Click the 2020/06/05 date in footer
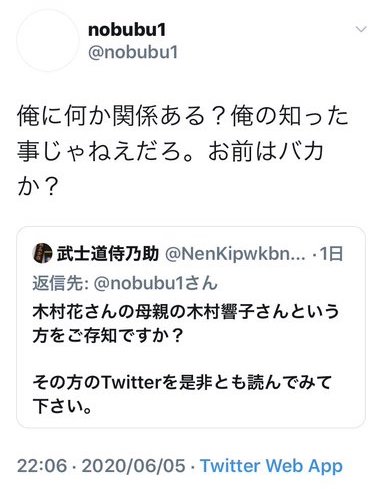Image resolution: width=382 pixels, height=489 pixels. 133,466
